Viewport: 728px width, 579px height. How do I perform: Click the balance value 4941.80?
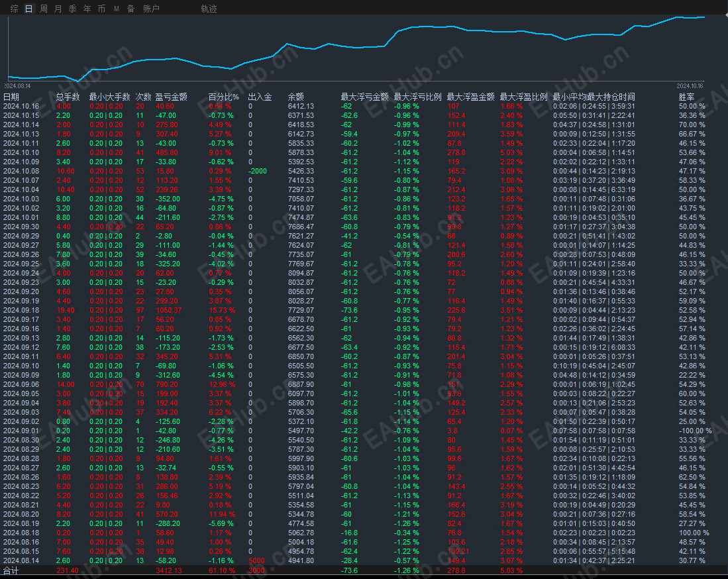coord(301,561)
